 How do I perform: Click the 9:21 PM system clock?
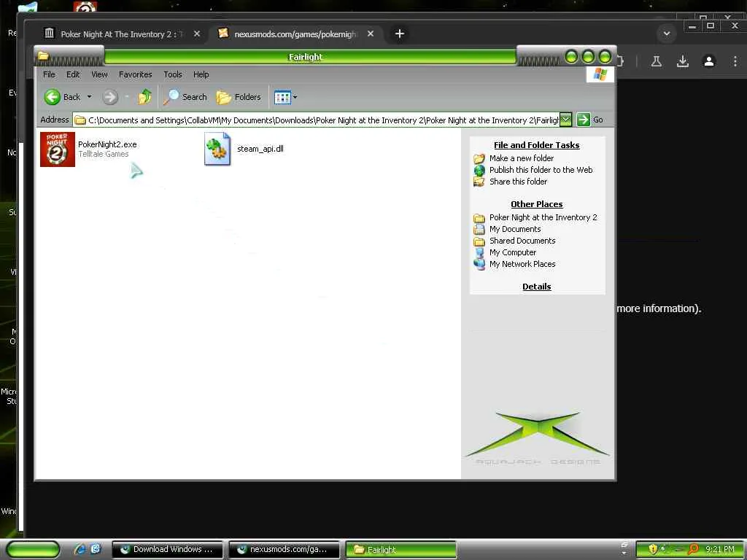[x=720, y=549]
